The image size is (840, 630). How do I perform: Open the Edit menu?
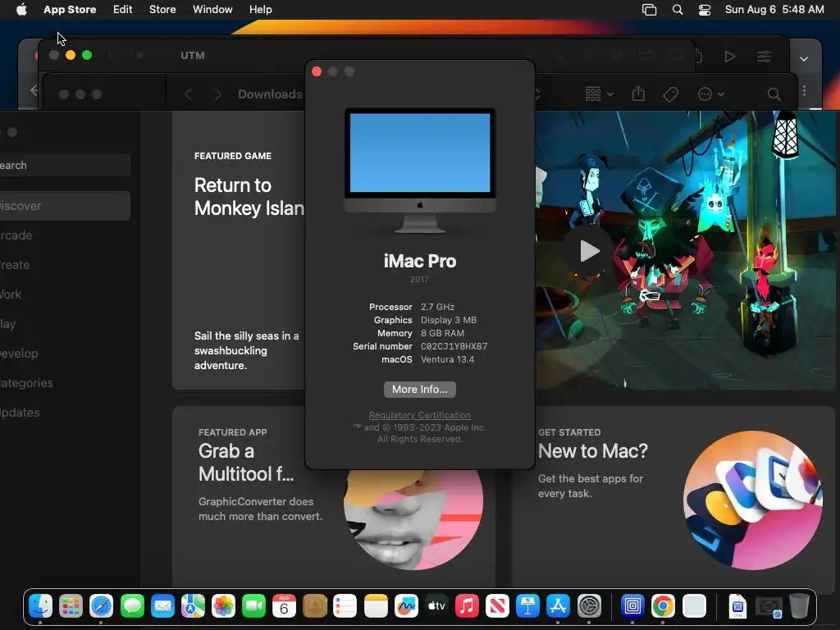click(x=123, y=10)
